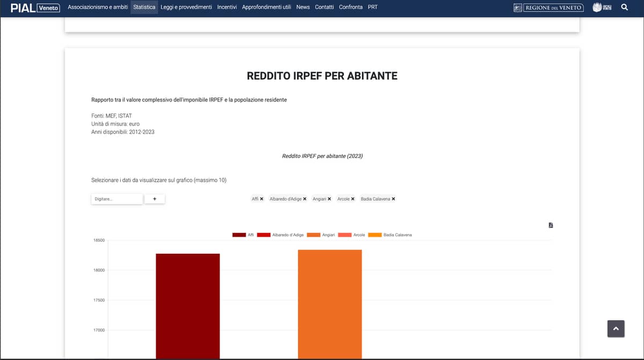Screen dimensions: 644x360
Task: Open the PRT page link
Action: [x=372, y=7]
